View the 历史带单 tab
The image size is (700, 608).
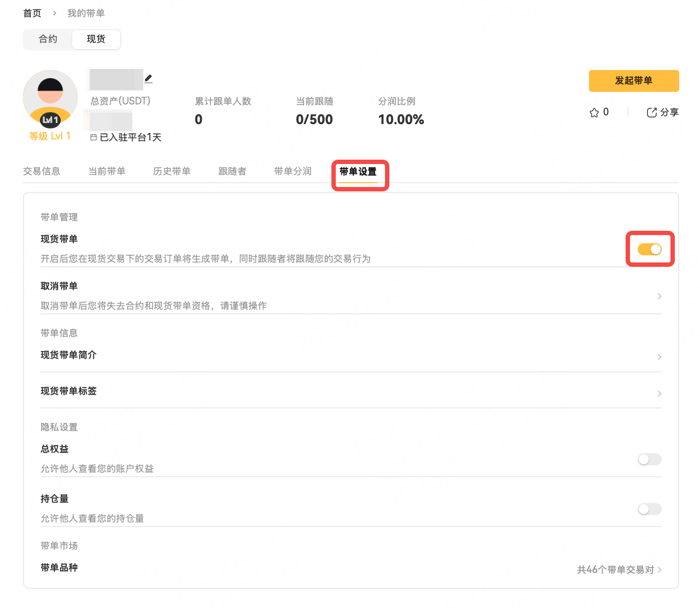tap(172, 172)
